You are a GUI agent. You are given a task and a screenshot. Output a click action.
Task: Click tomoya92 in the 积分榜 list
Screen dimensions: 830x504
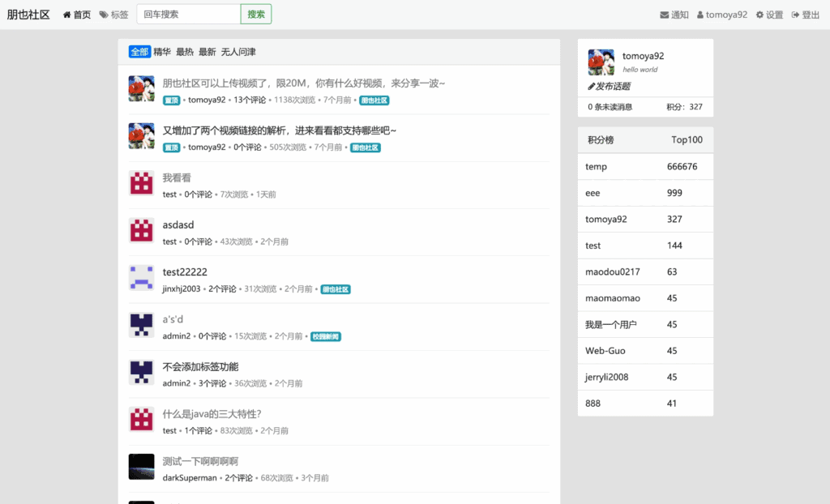point(606,219)
